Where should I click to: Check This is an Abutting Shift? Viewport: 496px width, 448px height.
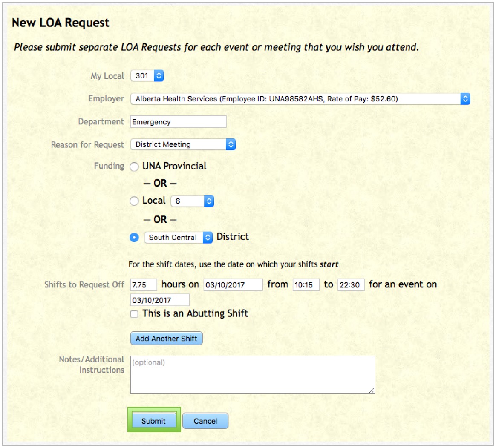coord(134,313)
